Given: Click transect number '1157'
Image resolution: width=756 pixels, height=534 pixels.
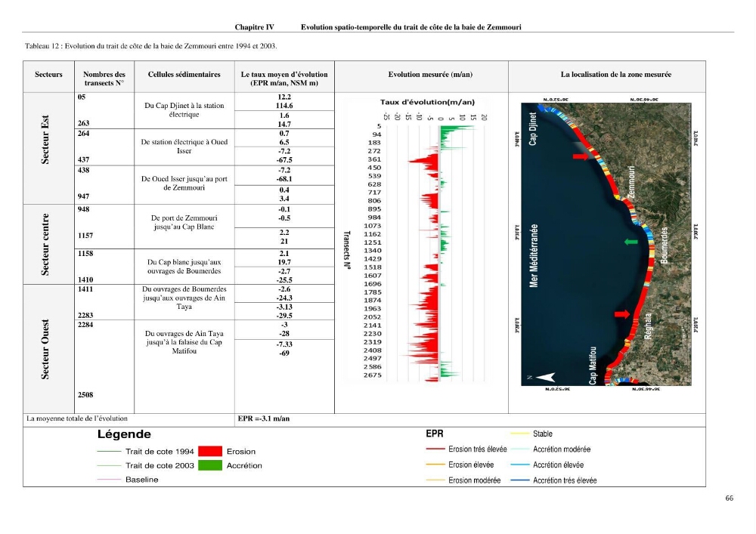Looking at the screenshot, I should 85,236.
